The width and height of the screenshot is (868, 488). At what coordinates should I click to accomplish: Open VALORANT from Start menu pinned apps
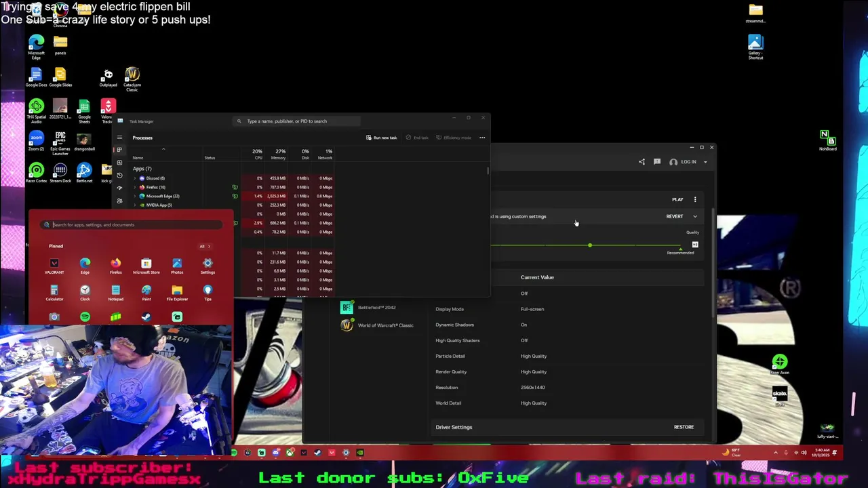point(54,266)
